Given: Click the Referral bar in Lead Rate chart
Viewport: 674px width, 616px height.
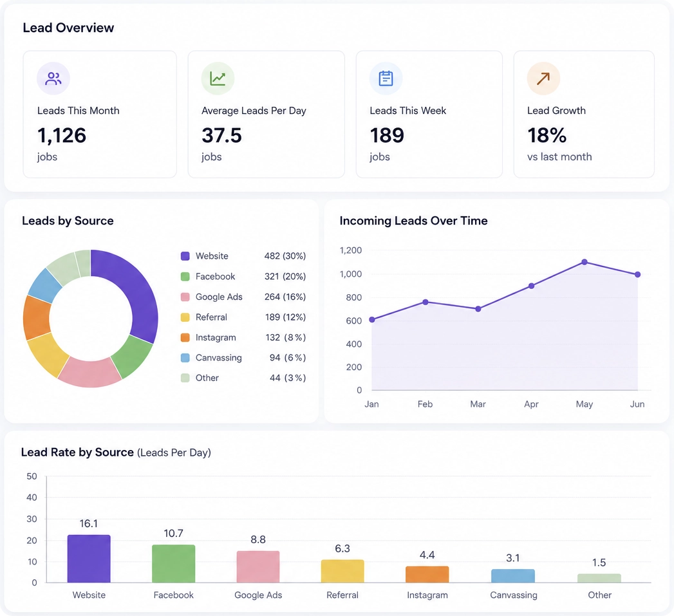Looking at the screenshot, I should coord(342,572).
